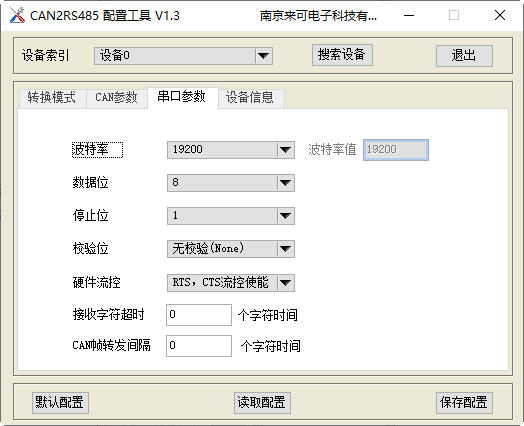Switch to the CAN参数 tab
The height and width of the screenshot is (426, 524).
click(x=116, y=98)
